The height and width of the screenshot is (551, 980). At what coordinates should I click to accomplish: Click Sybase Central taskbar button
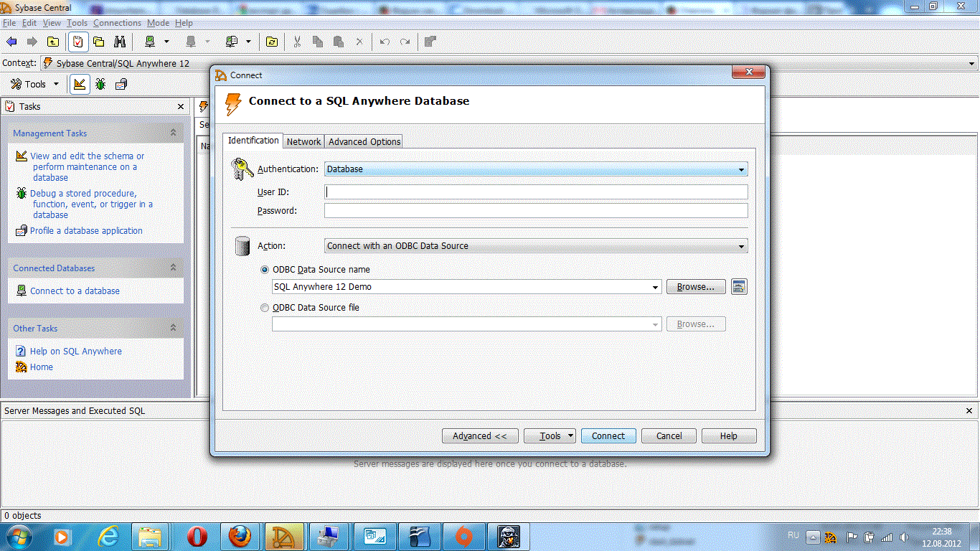tap(284, 536)
